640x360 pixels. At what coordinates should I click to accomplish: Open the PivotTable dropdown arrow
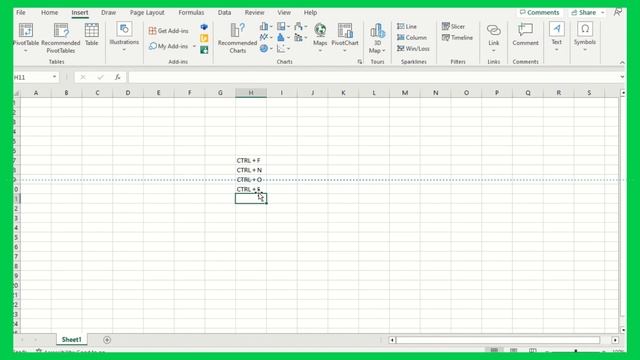tap(26, 51)
